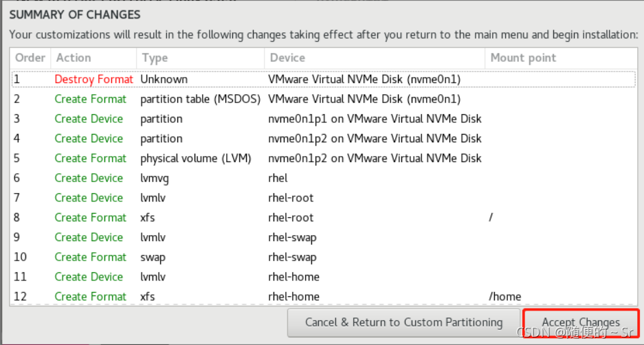Select the partition table (MSDOS) row

[324, 99]
